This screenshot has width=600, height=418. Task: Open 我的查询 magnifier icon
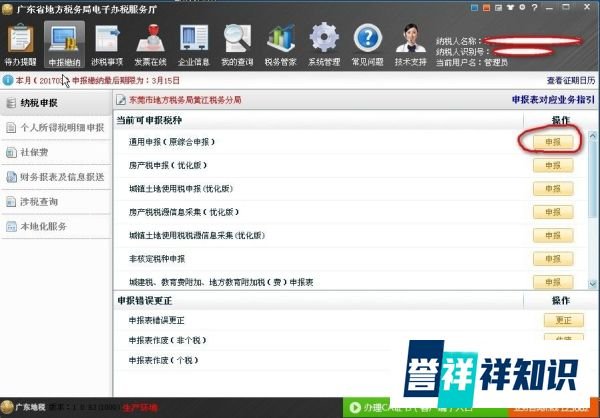tap(237, 44)
